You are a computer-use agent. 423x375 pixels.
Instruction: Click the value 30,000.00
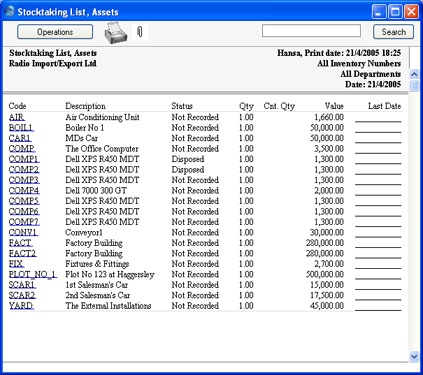click(x=327, y=233)
